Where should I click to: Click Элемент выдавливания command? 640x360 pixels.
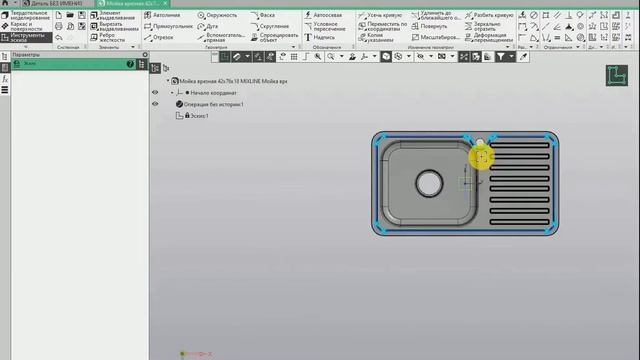coord(113,15)
